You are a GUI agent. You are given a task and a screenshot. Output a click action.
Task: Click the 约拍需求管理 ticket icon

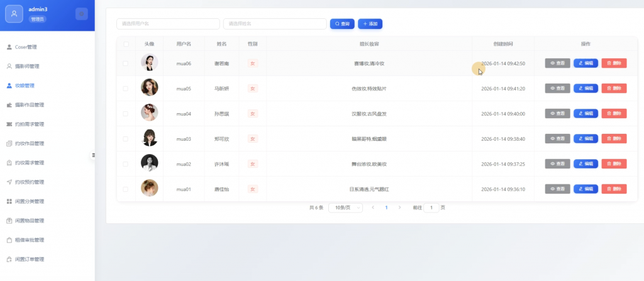pos(9,124)
